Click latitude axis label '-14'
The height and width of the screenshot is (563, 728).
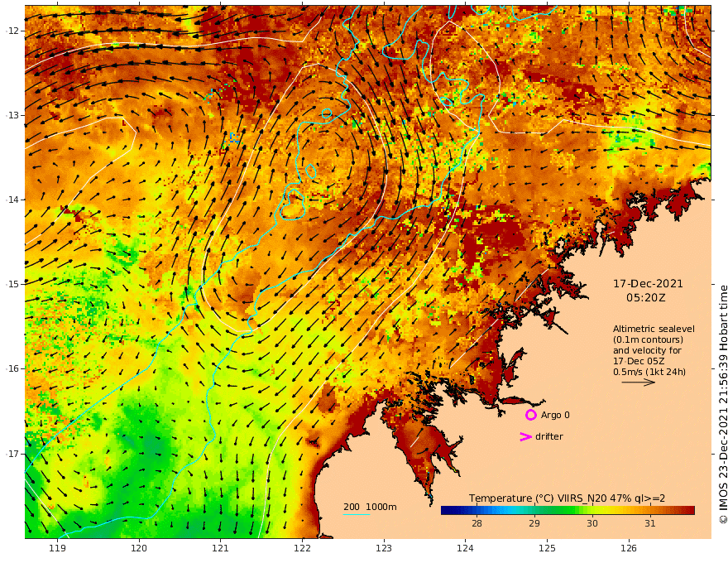[x=12, y=200]
